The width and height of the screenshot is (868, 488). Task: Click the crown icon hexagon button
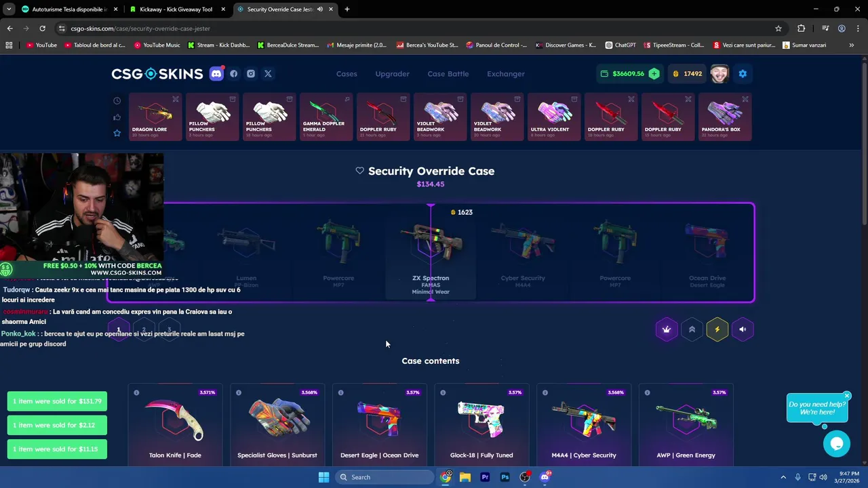tap(667, 329)
